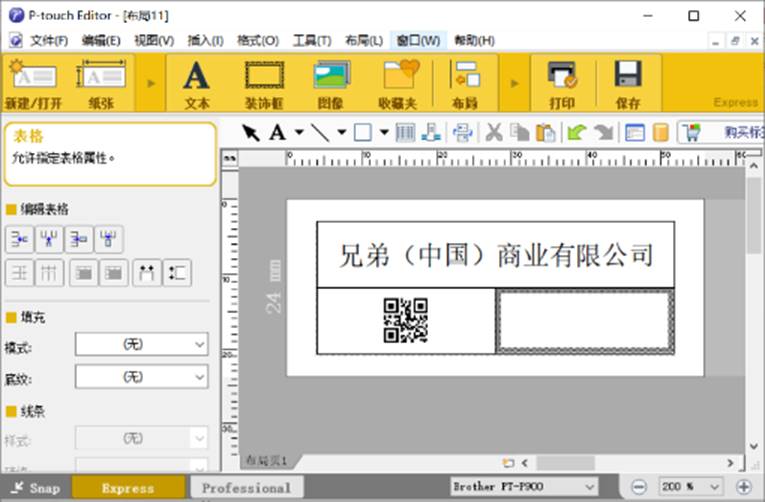Click the orange label roll icon

pos(660,133)
